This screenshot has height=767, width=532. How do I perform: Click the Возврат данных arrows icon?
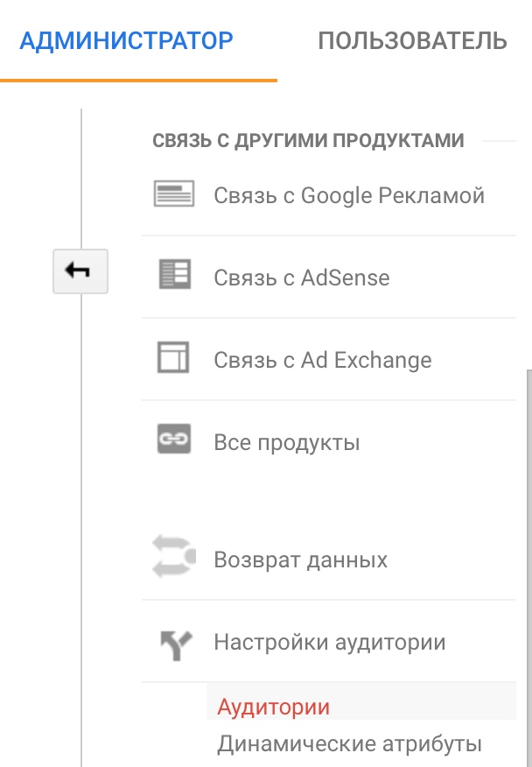173,559
